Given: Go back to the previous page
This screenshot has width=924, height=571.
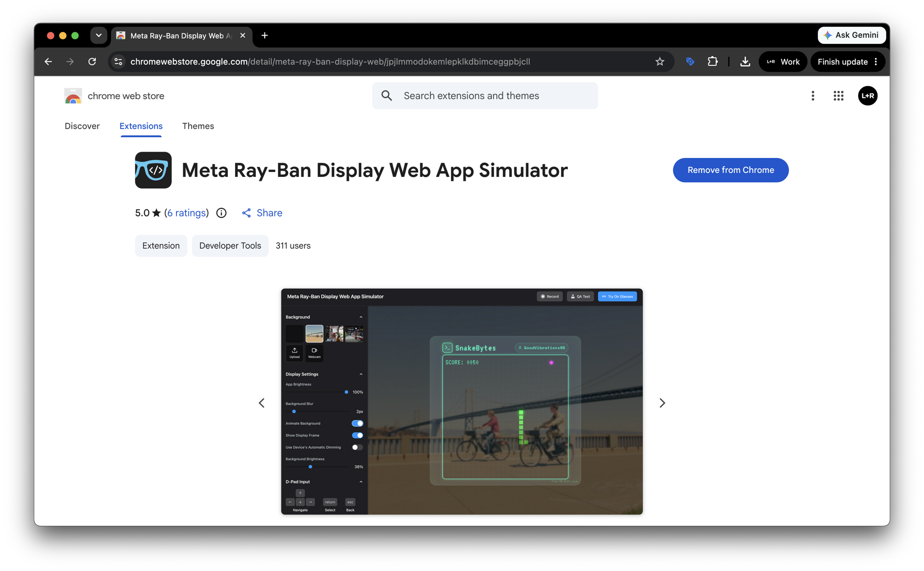Looking at the screenshot, I should coord(48,61).
